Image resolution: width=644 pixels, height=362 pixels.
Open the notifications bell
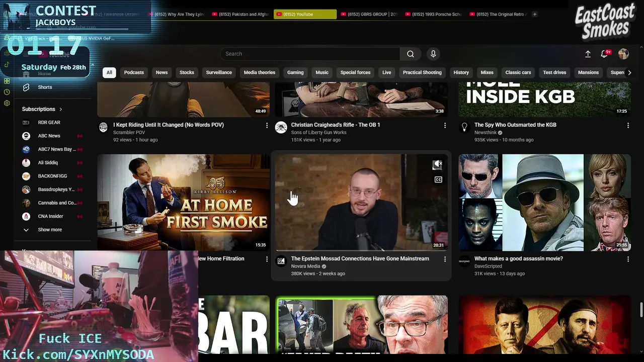pos(604,54)
